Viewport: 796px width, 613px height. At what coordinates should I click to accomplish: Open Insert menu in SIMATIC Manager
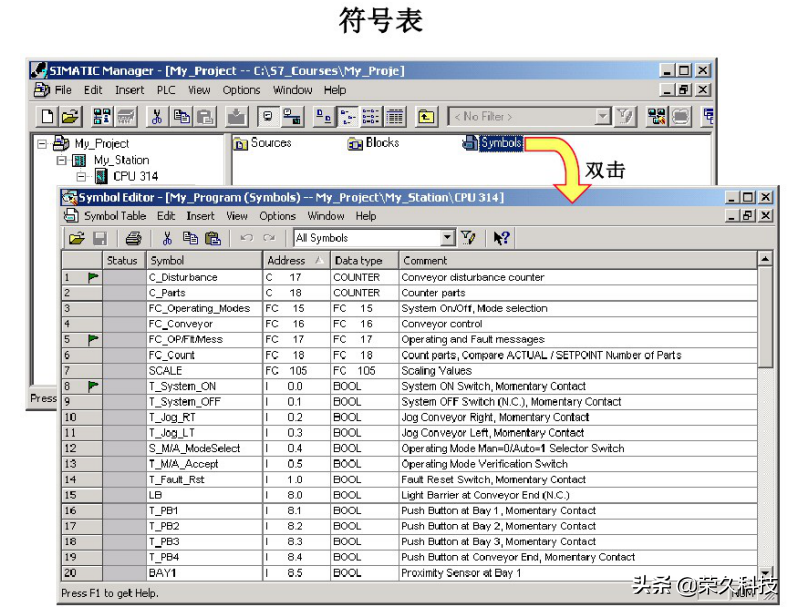tap(129, 90)
